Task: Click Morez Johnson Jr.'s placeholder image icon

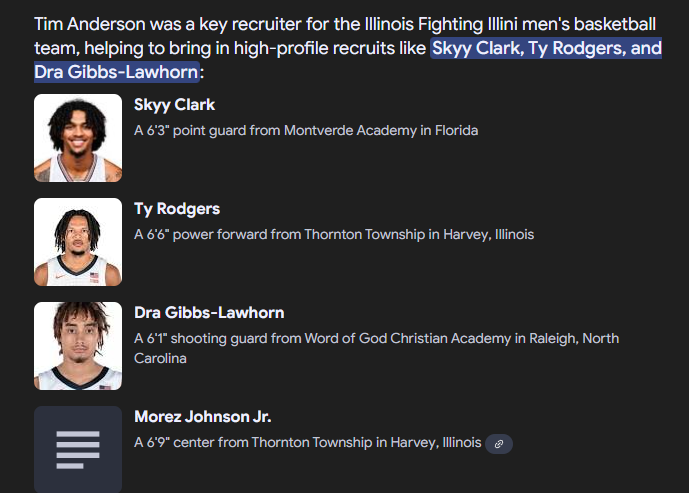Action: [78, 449]
